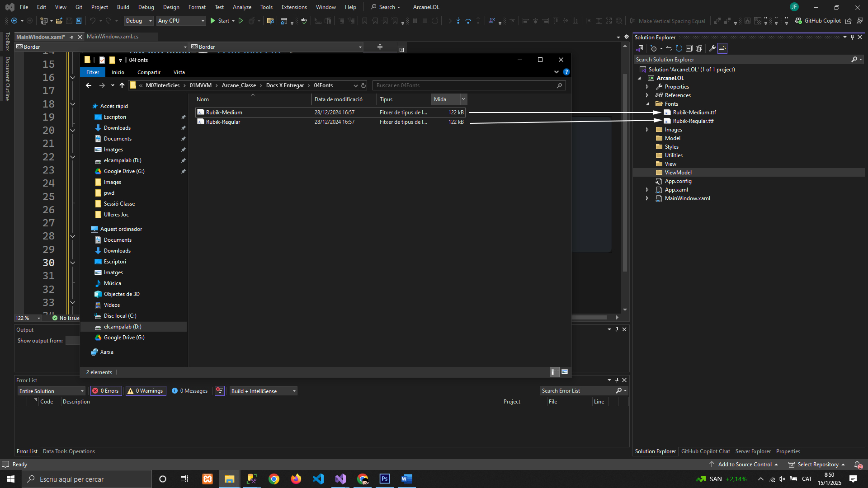
Task: Click Collapse All in Solution Explorer toolbar
Action: 689,48
